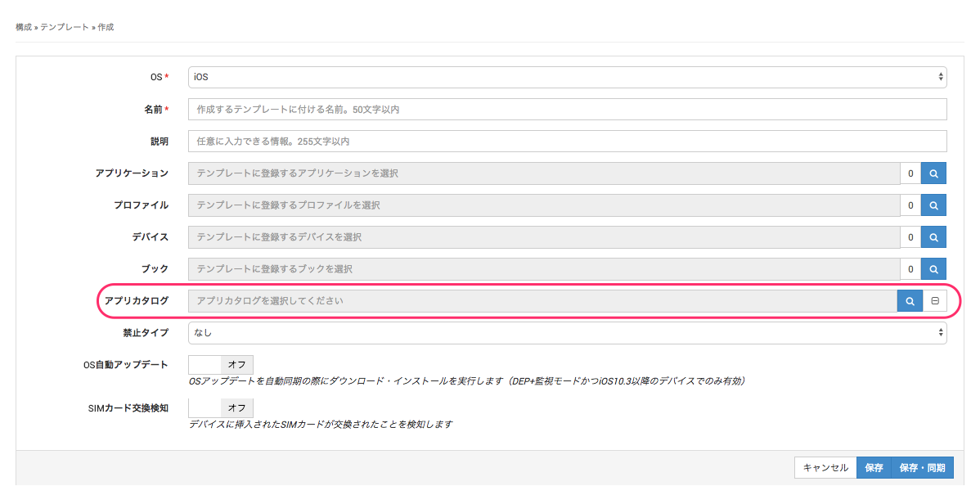
Task: Open テンプレート breadcrumb link
Action: (65, 27)
